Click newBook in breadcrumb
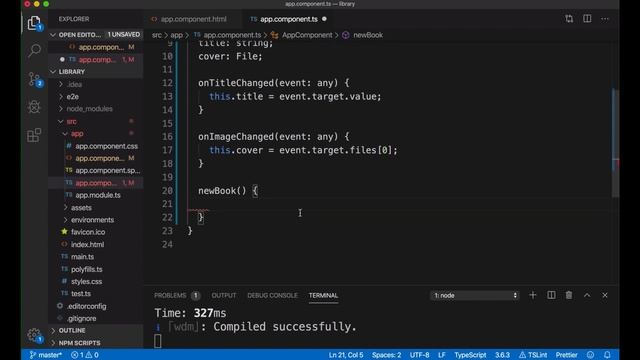640x360 pixels. coord(368,35)
